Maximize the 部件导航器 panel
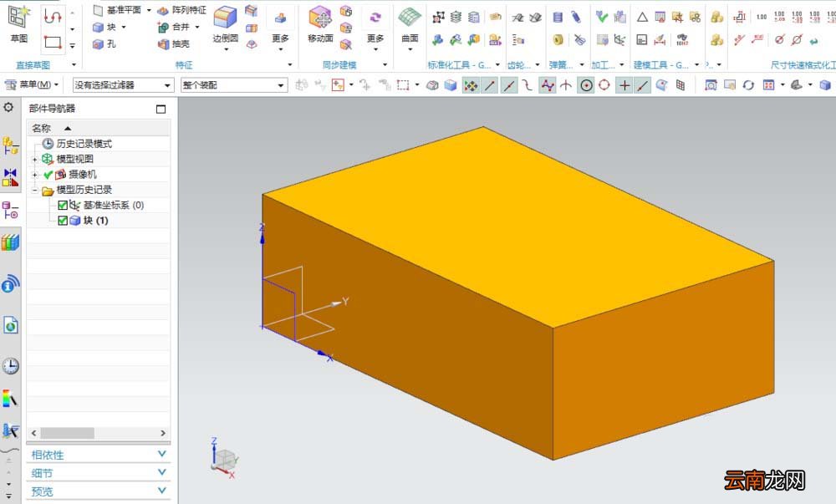This screenshot has height=504, width=836. click(x=161, y=109)
